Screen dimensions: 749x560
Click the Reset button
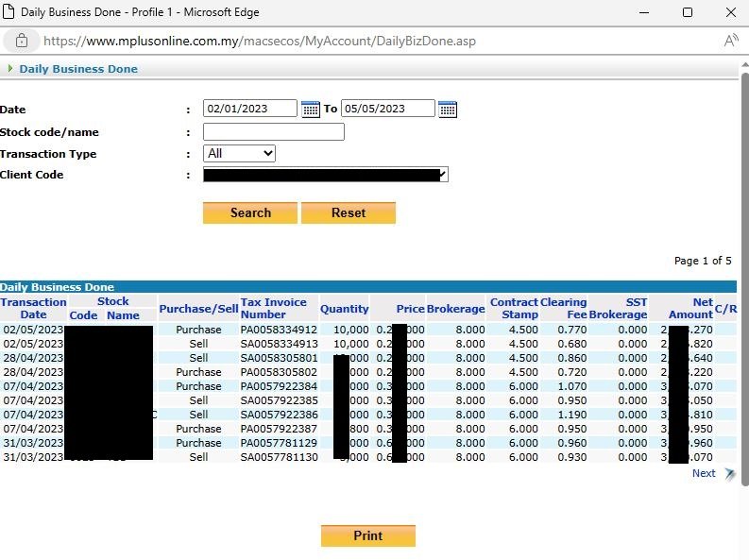click(x=349, y=212)
